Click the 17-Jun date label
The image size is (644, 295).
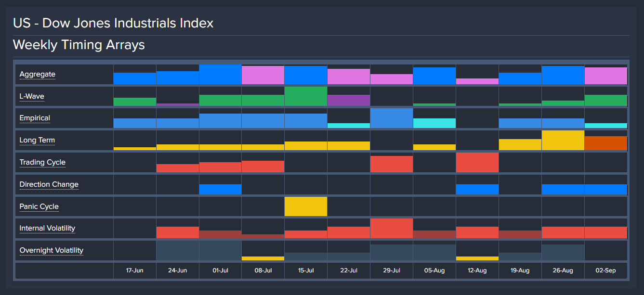tap(134, 270)
